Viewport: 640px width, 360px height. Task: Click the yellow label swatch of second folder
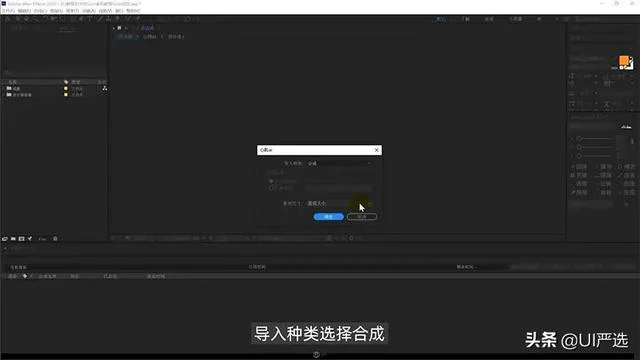coord(66,95)
